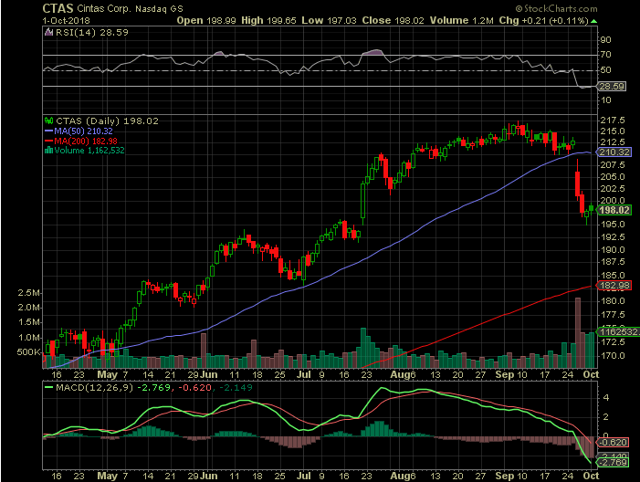Click the RSI(14) 28.59 legend text
The height and width of the screenshot is (482, 640).
tap(92, 33)
